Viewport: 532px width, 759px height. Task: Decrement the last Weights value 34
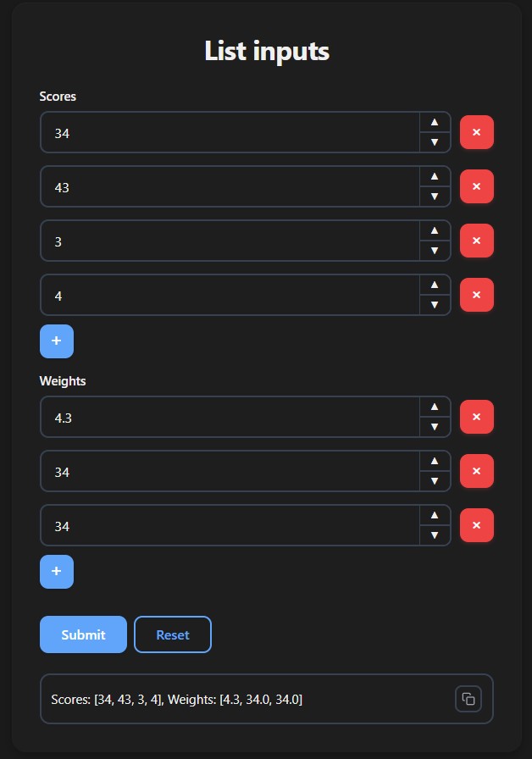(435, 536)
